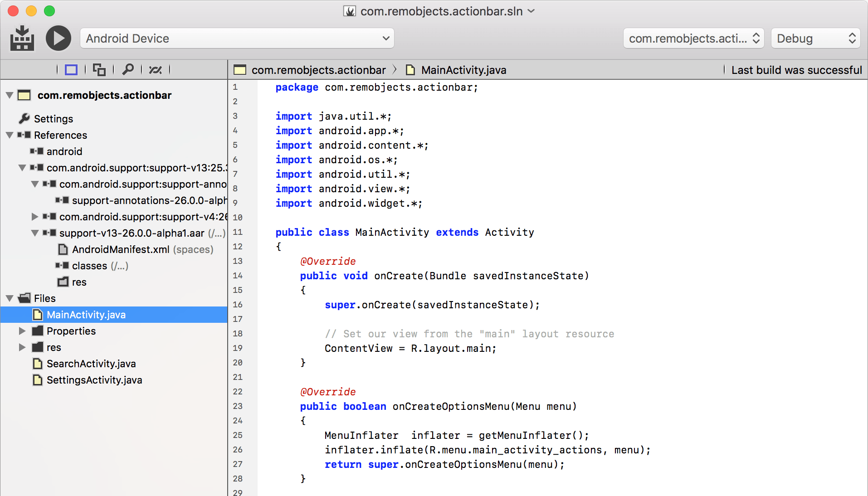The height and width of the screenshot is (496, 868).
Task: Click the project icon in the tree root
Action: pyautogui.click(x=24, y=95)
